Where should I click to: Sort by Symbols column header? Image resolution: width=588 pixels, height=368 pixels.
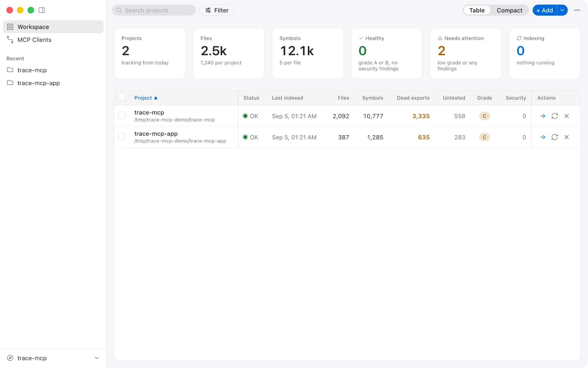(x=372, y=98)
